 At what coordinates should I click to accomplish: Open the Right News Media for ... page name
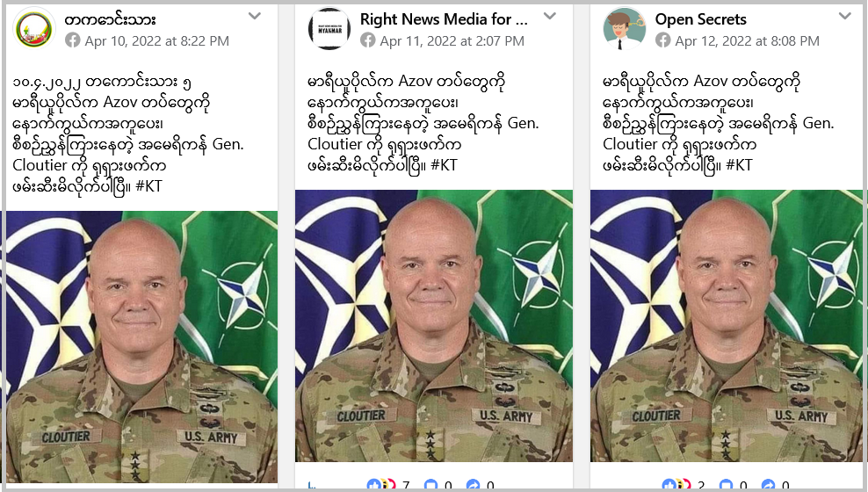(x=444, y=19)
